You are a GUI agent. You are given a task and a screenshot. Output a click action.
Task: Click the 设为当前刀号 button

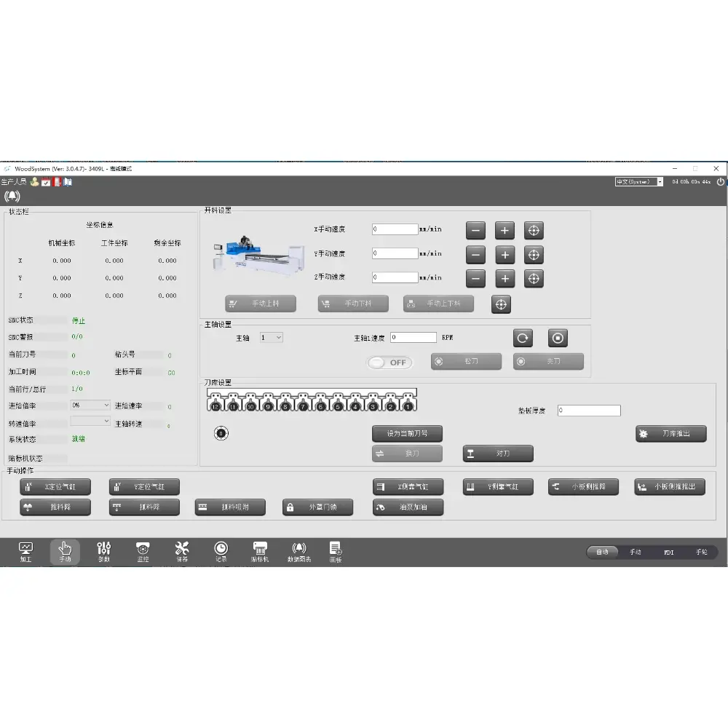click(407, 434)
